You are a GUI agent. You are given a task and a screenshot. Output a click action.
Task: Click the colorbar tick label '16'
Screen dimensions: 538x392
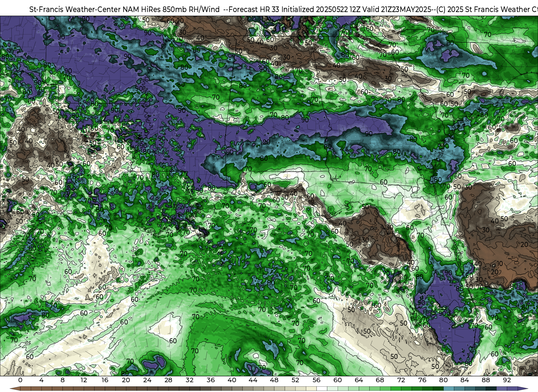pyautogui.click(x=105, y=380)
